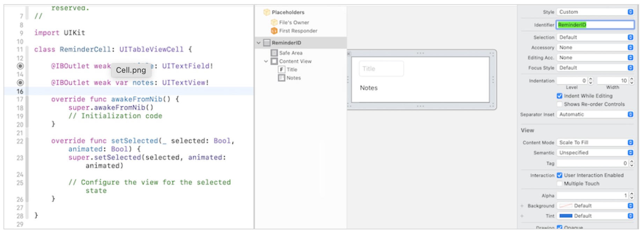
Task: Click the notes IBOutlet connection circle
Action: pyautogui.click(x=20, y=83)
